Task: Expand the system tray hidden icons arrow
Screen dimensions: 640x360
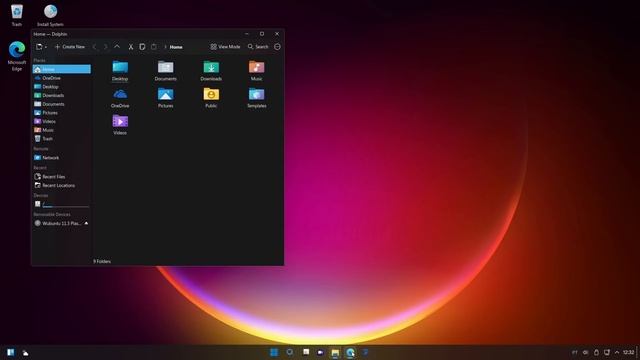Action: pyautogui.click(x=617, y=352)
